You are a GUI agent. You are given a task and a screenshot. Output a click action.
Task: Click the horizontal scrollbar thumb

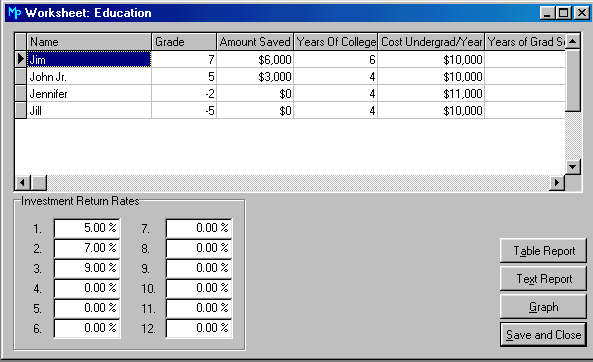pos(39,183)
